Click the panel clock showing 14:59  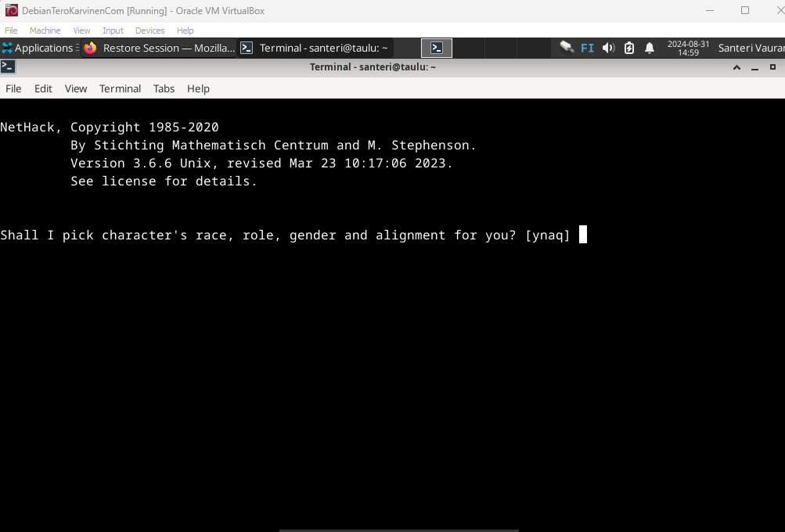coord(688,48)
